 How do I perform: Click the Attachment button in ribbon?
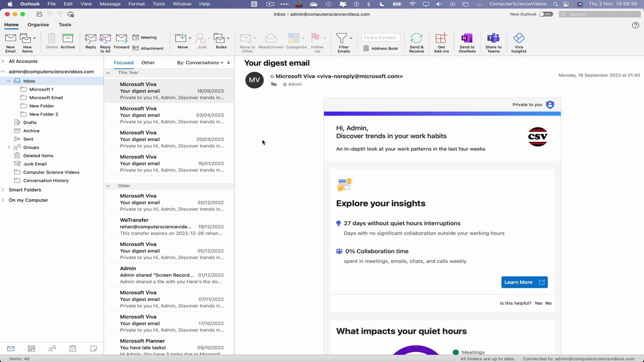[148, 48]
